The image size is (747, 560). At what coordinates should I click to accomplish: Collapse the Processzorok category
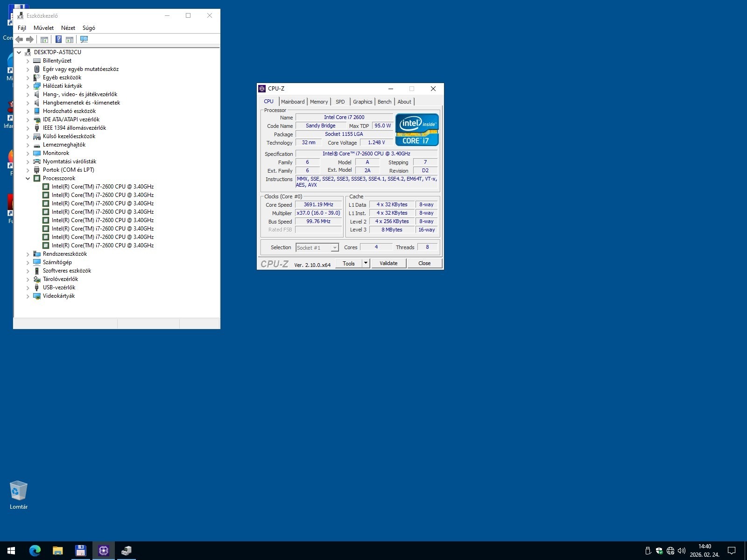pyautogui.click(x=28, y=178)
